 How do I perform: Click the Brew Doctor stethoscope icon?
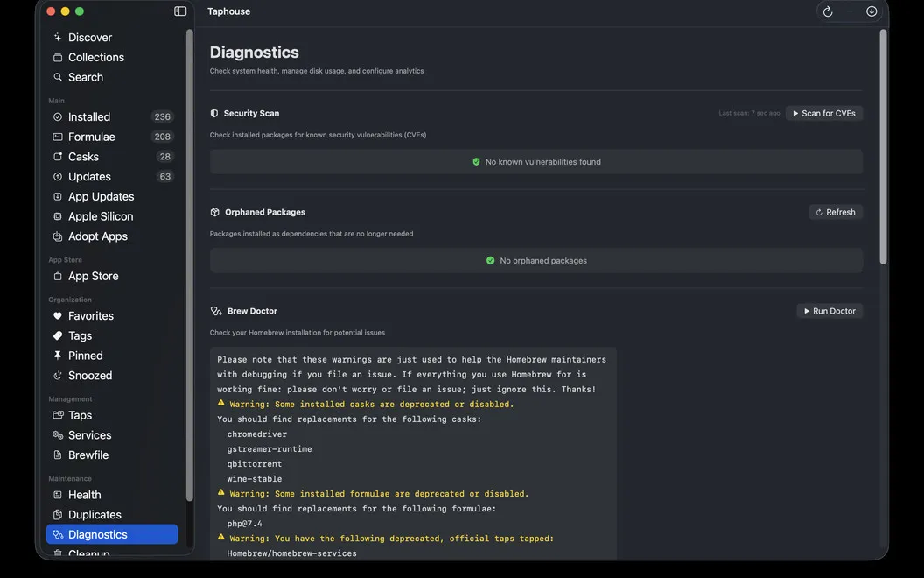pyautogui.click(x=216, y=312)
